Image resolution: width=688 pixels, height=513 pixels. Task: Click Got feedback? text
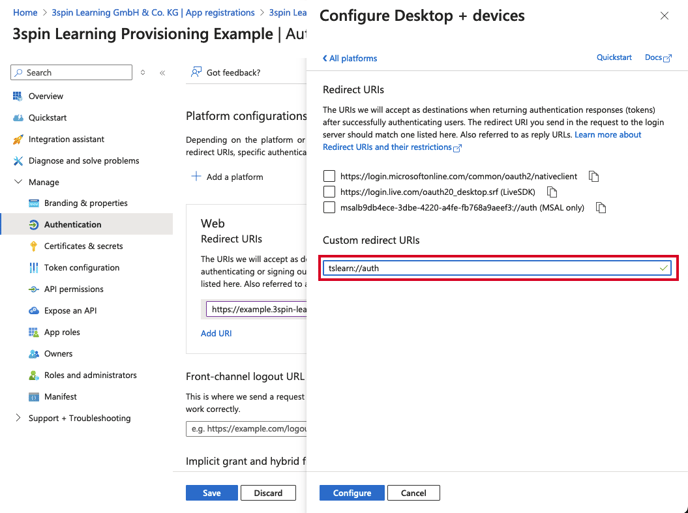(x=233, y=72)
